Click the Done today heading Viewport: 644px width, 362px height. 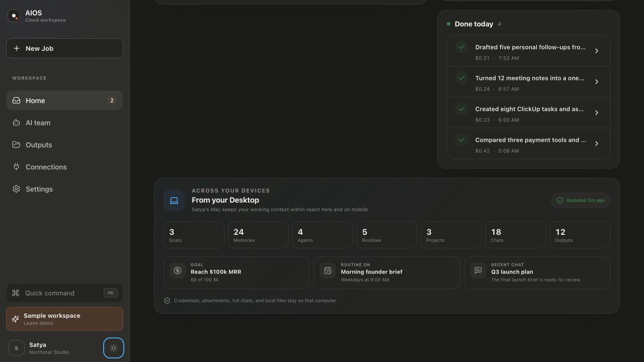tap(474, 24)
